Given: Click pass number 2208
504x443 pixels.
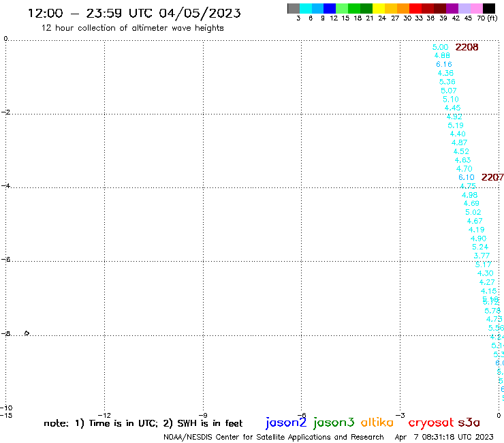Looking at the screenshot, I should (467, 47).
